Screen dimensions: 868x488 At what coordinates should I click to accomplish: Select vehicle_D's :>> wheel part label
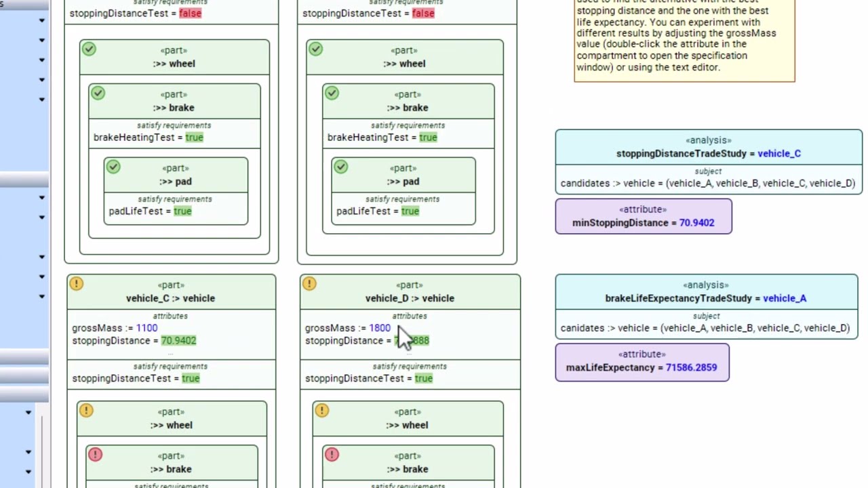(x=407, y=426)
